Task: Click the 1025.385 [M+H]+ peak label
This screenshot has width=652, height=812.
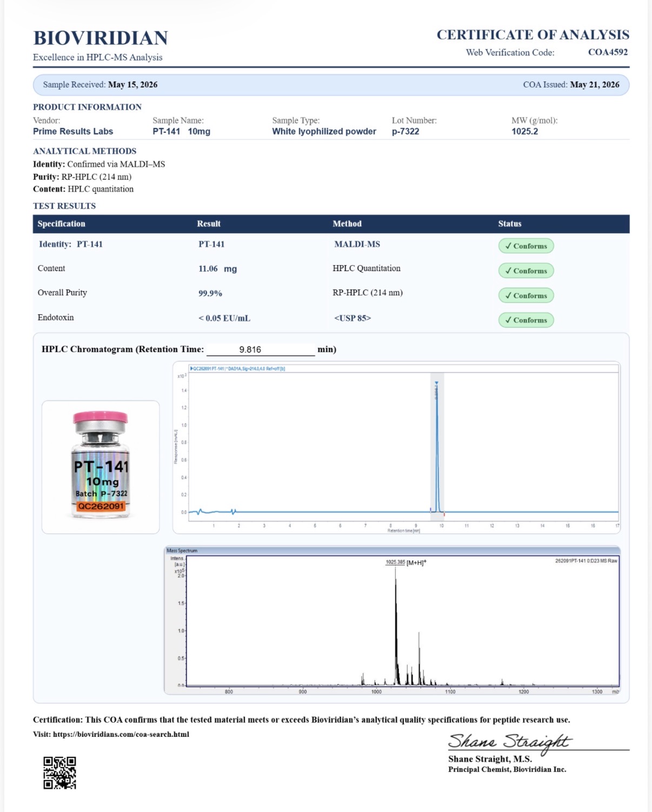Action: [x=406, y=562]
